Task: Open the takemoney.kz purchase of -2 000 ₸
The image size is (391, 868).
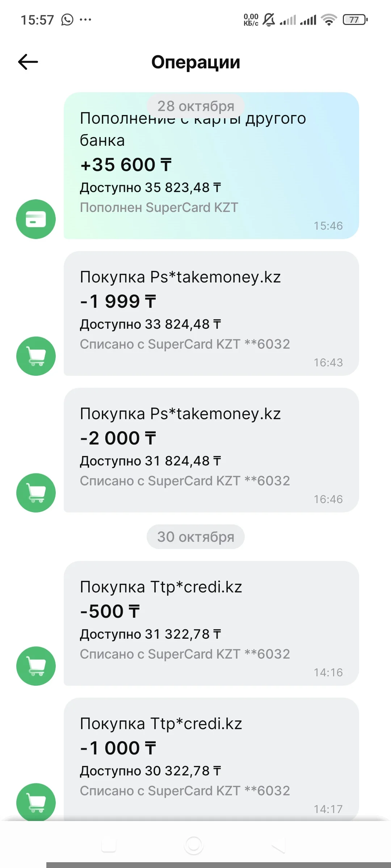Action: pos(211,450)
